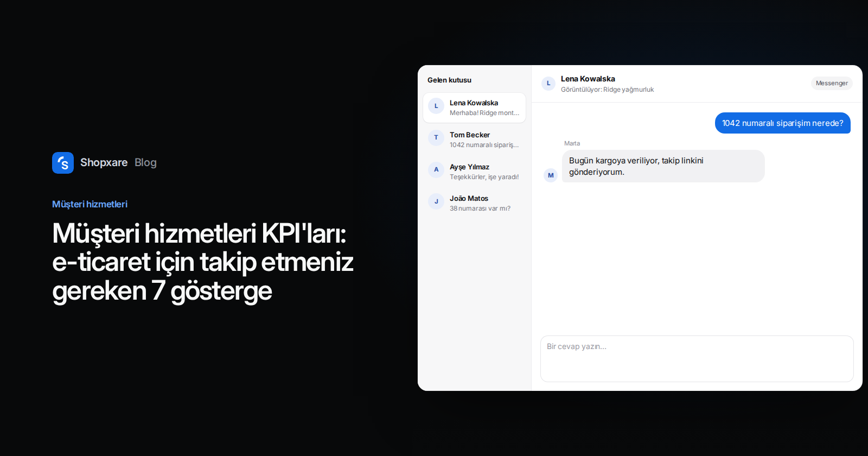Click the '1042 numaralı sipariş...' preview under Tom Becker

tap(484, 145)
